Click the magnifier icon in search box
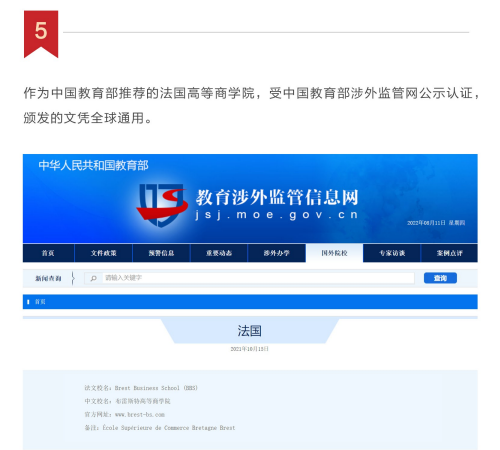500x450 pixels. (x=94, y=278)
